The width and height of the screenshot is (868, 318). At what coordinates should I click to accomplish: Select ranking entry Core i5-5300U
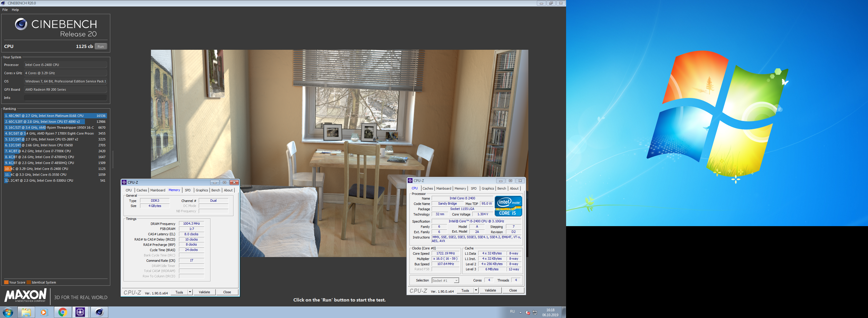[x=55, y=180]
